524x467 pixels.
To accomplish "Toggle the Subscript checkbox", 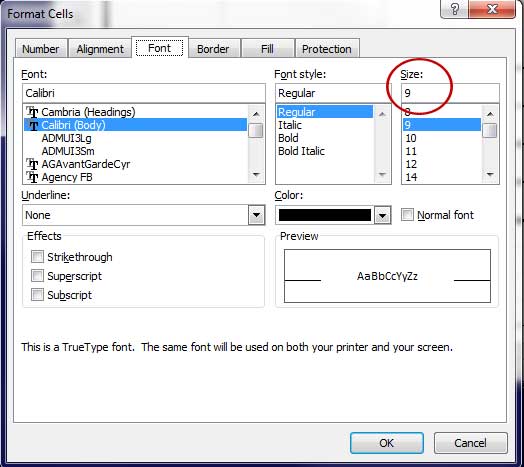I will point(37,295).
